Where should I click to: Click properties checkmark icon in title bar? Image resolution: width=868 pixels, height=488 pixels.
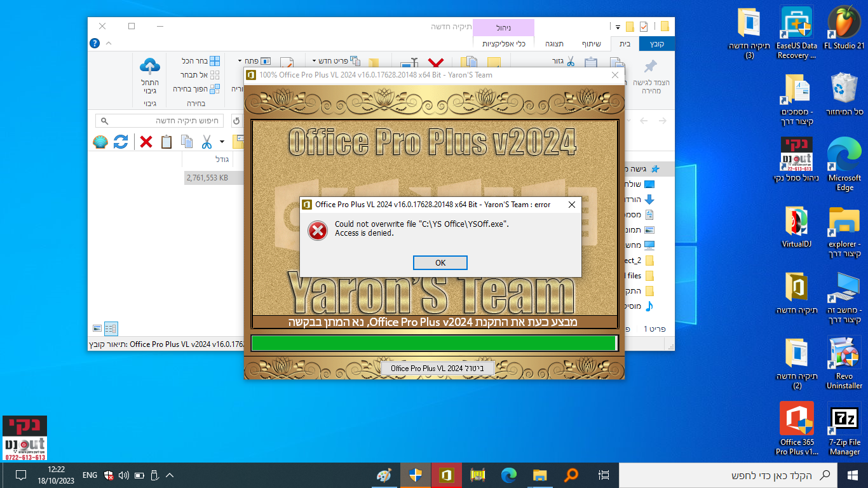(x=644, y=27)
